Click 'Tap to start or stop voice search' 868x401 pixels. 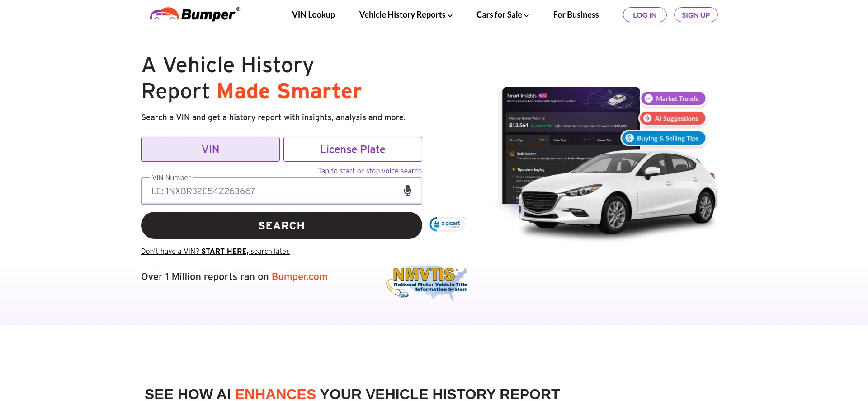pos(370,171)
